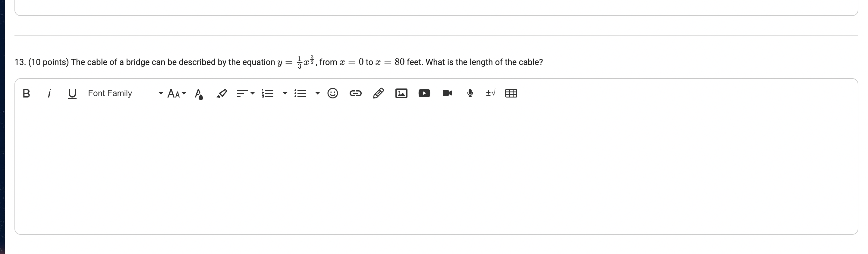
Task: Embed a YouTube video
Action: (x=424, y=93)
